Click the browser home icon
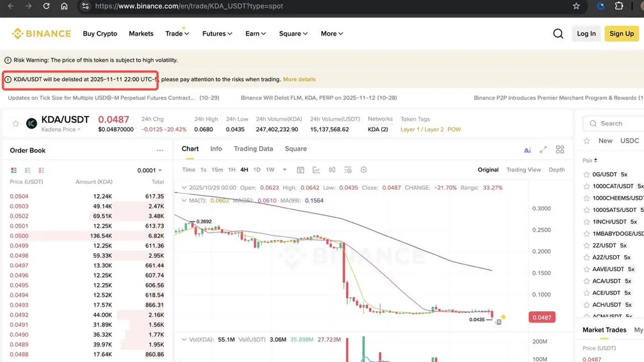Viewport: 644px width, 362px height. tap(64, 6)
